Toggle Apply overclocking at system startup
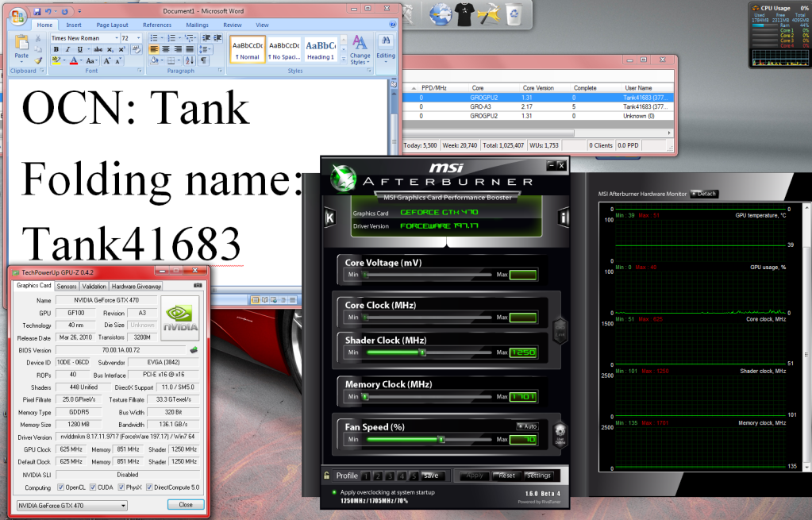Image resolution: width=812 pixels, height=520 pixels. point(334,492)
